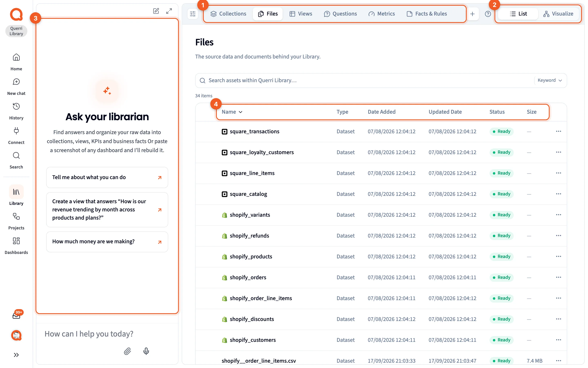Switch to the Metrics tab

pyautogui.click(x=381, y=14)
